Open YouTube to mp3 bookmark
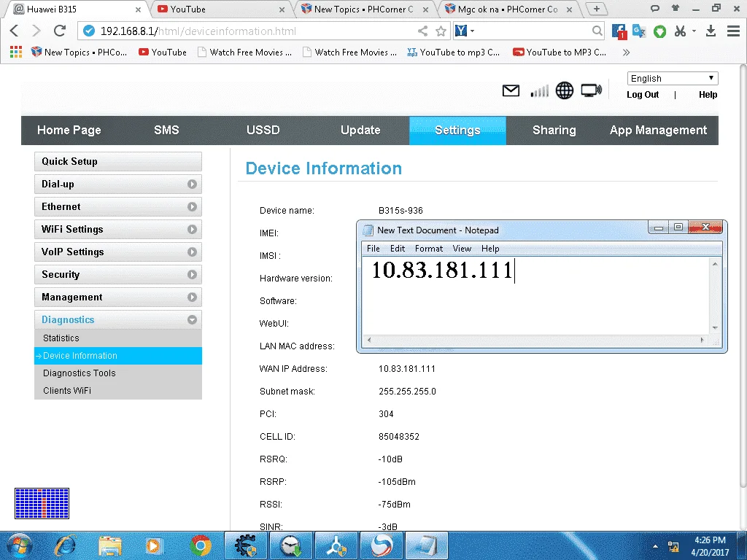Viewport: 747px width, 560px height. click(453, 52)
